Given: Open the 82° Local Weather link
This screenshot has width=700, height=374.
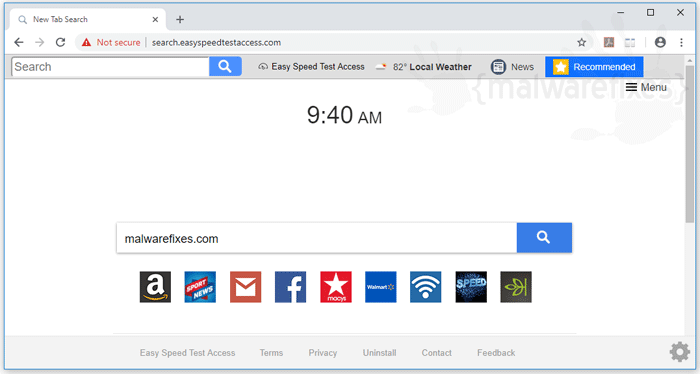Looking at the screenshot, I should click(x=423, y=67).
